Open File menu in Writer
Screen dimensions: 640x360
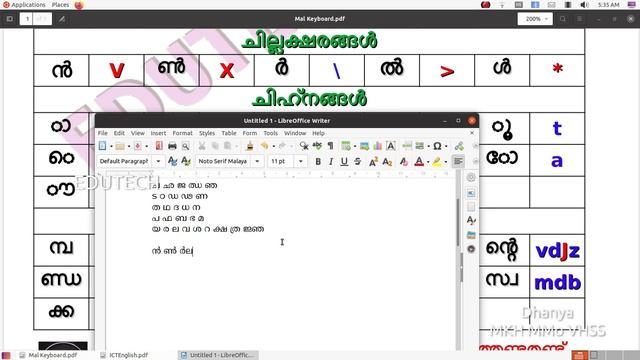point(103,133)
